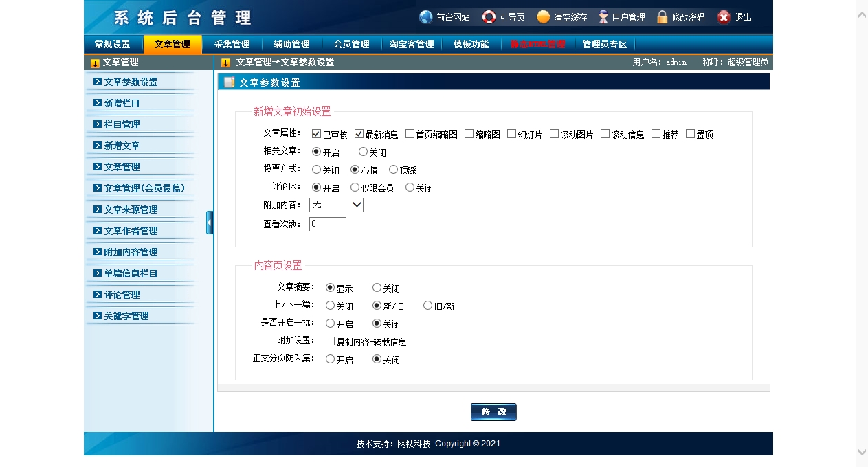868x467 pixels.
Task: Select the active 文章管理 tab
Action: click(x=173, y=44)
